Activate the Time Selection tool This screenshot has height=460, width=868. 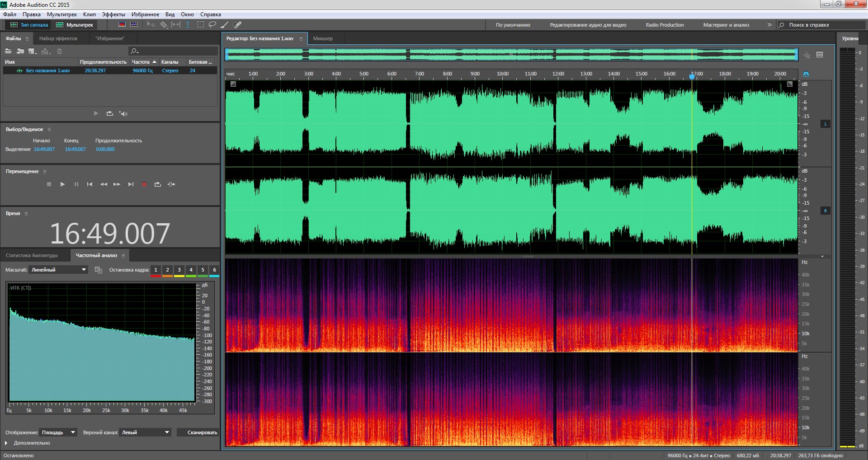[188, 25]
